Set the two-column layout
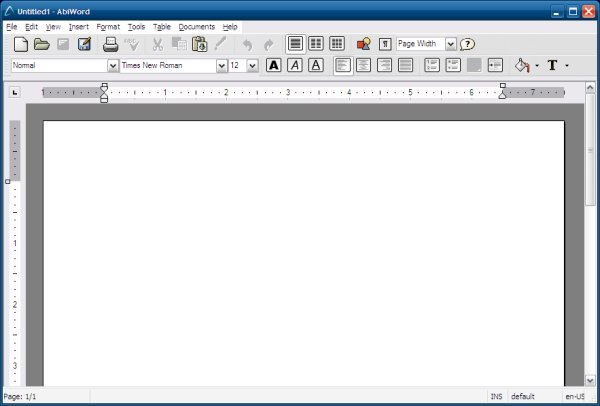The width and height of the screenshot is (600, 406). point(316,44)
